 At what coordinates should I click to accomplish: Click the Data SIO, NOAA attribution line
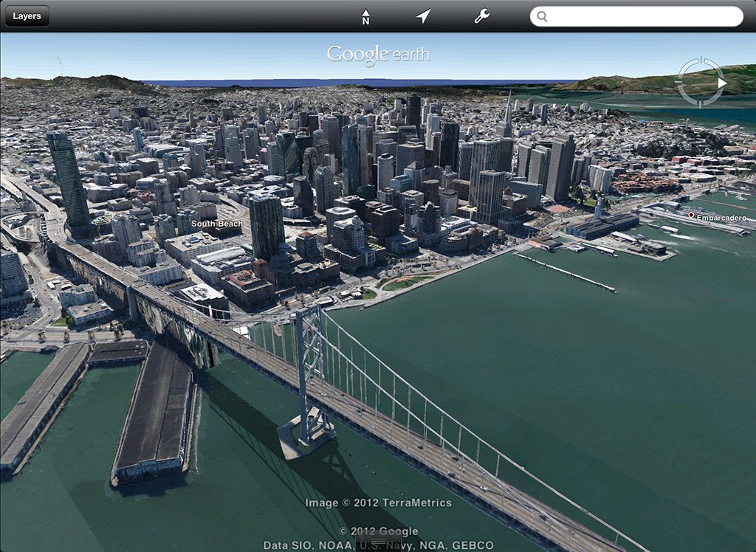(379, 545)
